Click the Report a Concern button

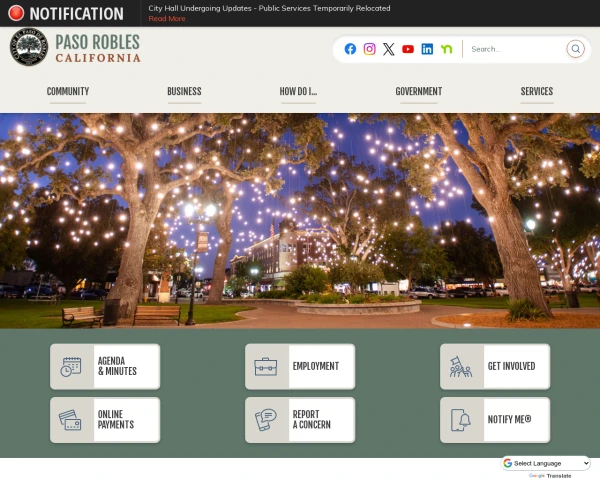click(300, 420)
